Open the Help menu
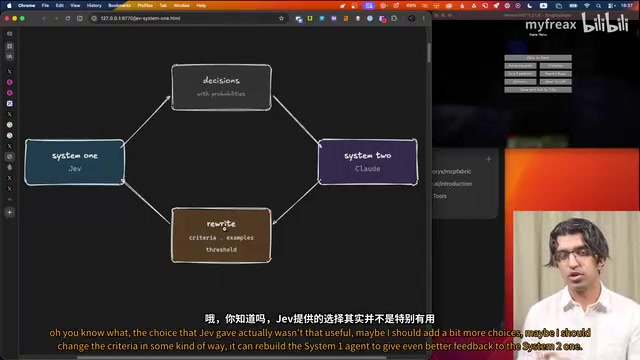Image resolution: width=640 pixels, height=360 pixels. (201, 5)
